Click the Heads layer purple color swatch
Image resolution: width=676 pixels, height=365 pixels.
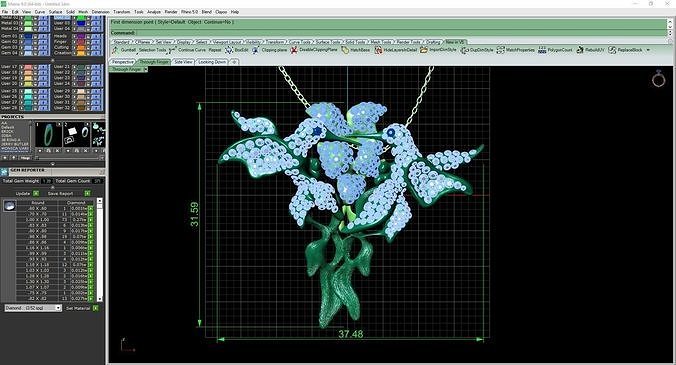(81, 37)
